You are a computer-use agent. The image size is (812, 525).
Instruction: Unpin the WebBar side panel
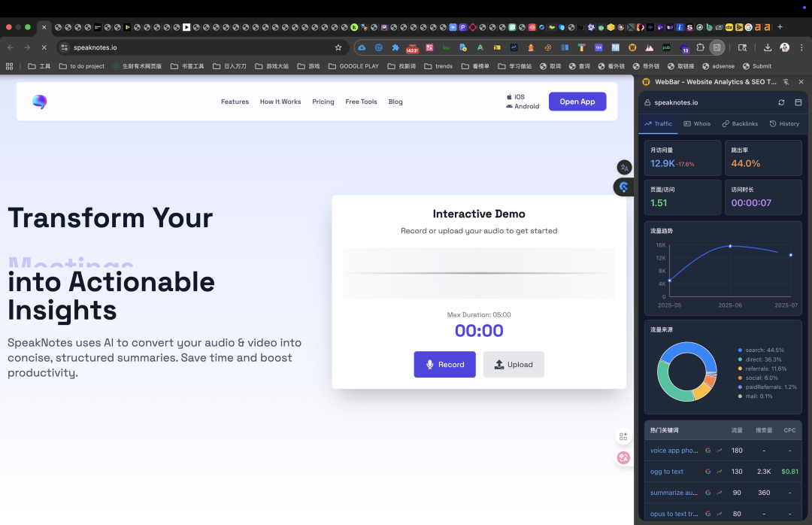(786, 82)
